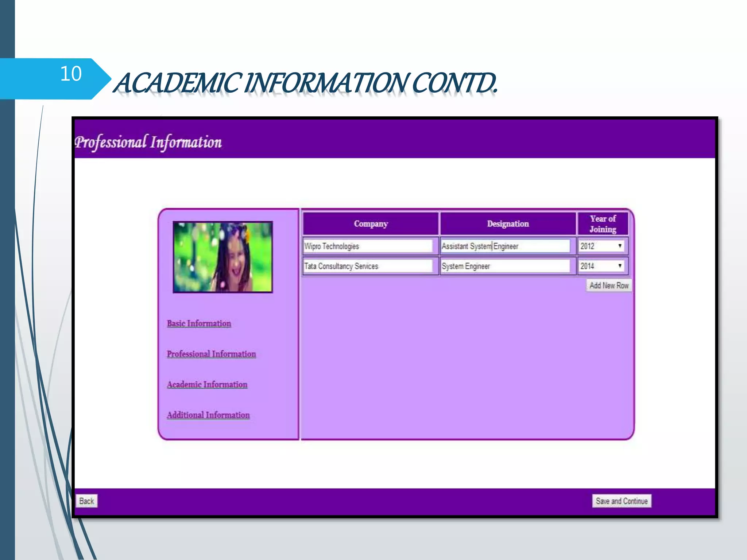Click the System Engineer designation field
This screenshot has width=747, height=560.
click(x=505, y=266)
